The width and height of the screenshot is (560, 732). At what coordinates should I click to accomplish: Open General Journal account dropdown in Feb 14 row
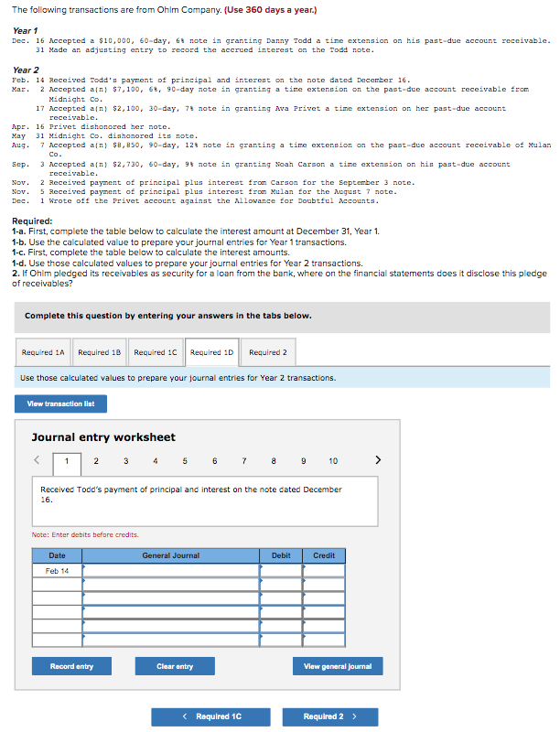[171, 570]
